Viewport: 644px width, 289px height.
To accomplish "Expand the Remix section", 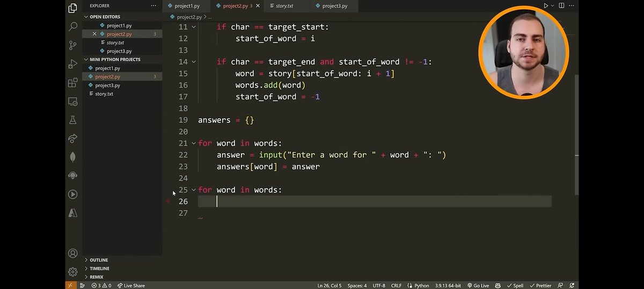I will [x=122, y=277].
